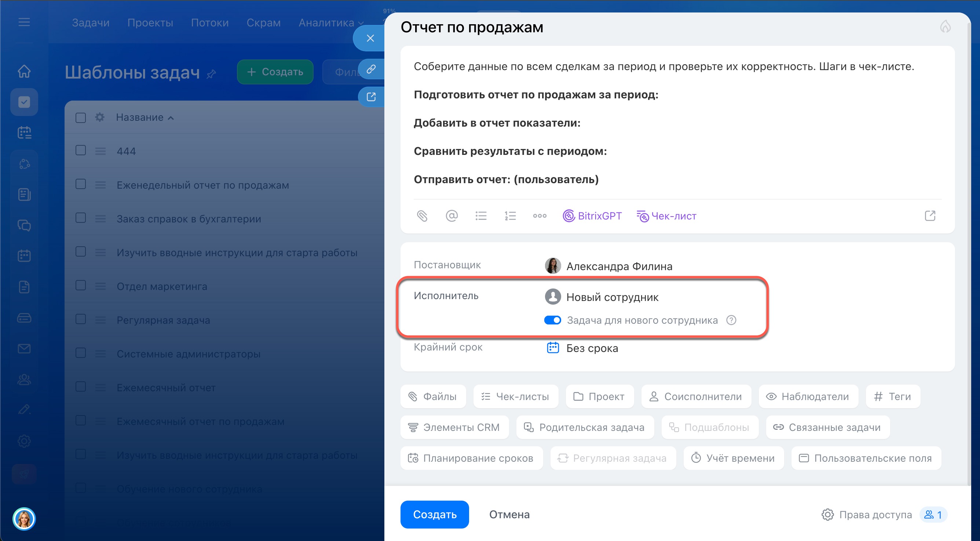Open BitrixGPT assistant
Image resolution: width=980 pixels, height=541 pixels.
592,216
